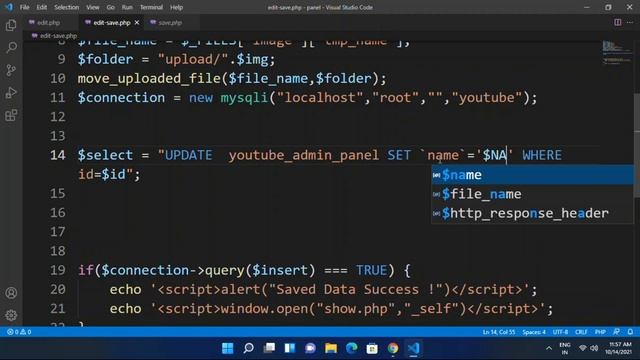Viewport: 640px width, 360px height.
Task: Open the Run and Debug view
Action: pyautogui.click(x=11, y=93)
